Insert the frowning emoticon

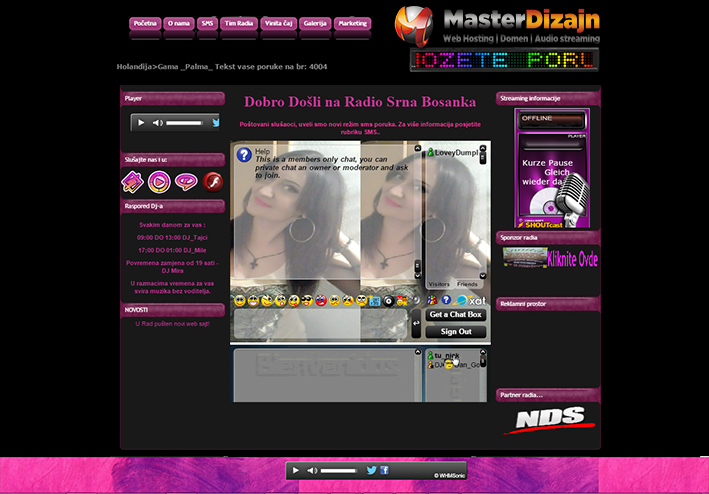point(361,301)
